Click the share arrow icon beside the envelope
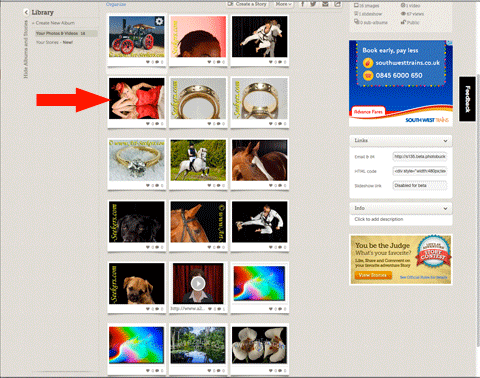Screen dimensions: 480x378 click(337, 4)
